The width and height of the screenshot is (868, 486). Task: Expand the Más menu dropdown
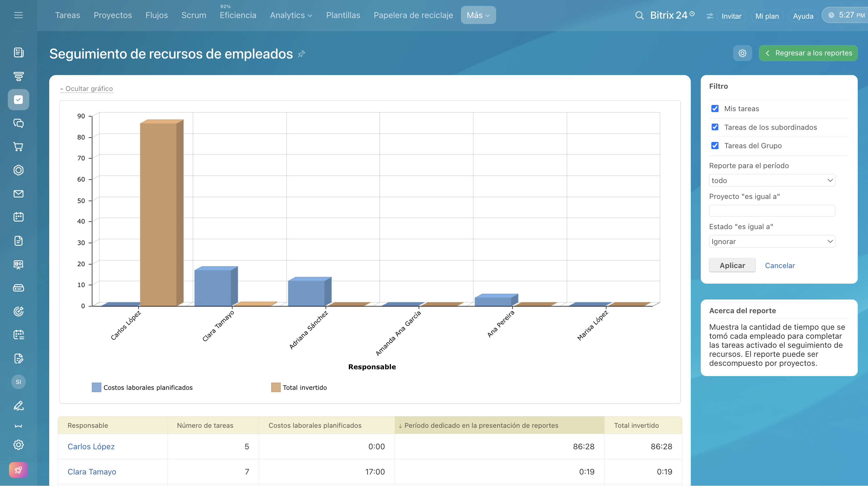coord(478,15)
